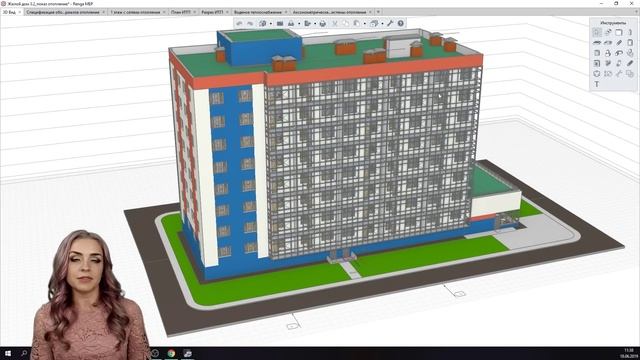640x360 pixels.
Task: Click the overlapping squares tool in the Инструменты panel
Action: click(x=630, y=73)
